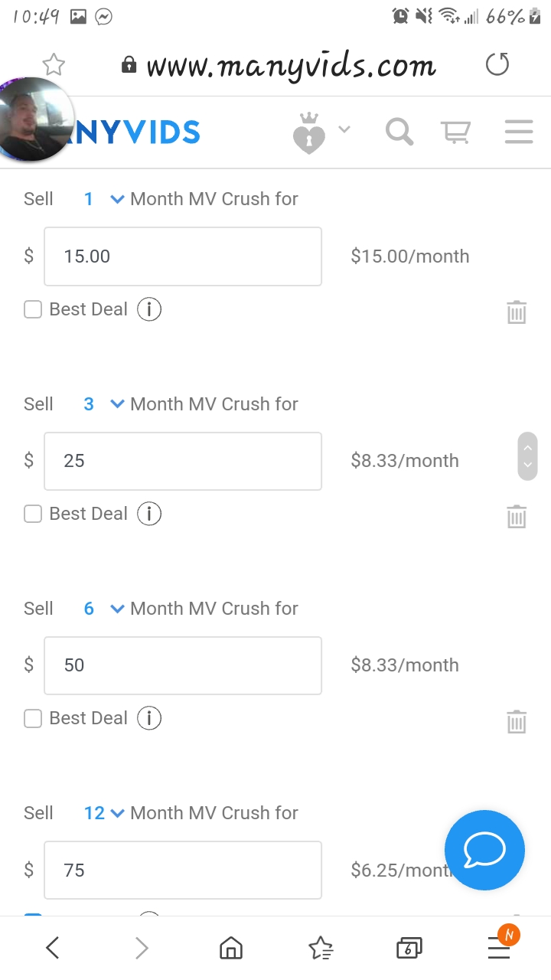Delete the 1 Month plan via trash icon

[517, 312]
